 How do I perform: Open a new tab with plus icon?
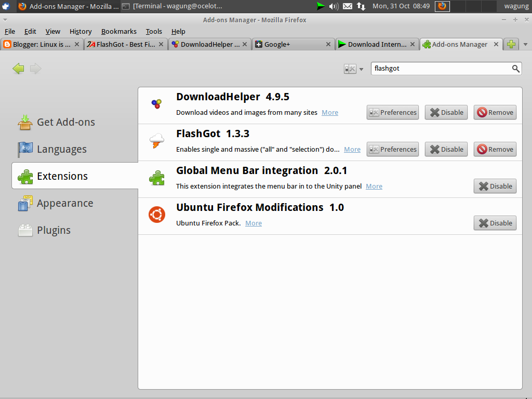point(511,45)
